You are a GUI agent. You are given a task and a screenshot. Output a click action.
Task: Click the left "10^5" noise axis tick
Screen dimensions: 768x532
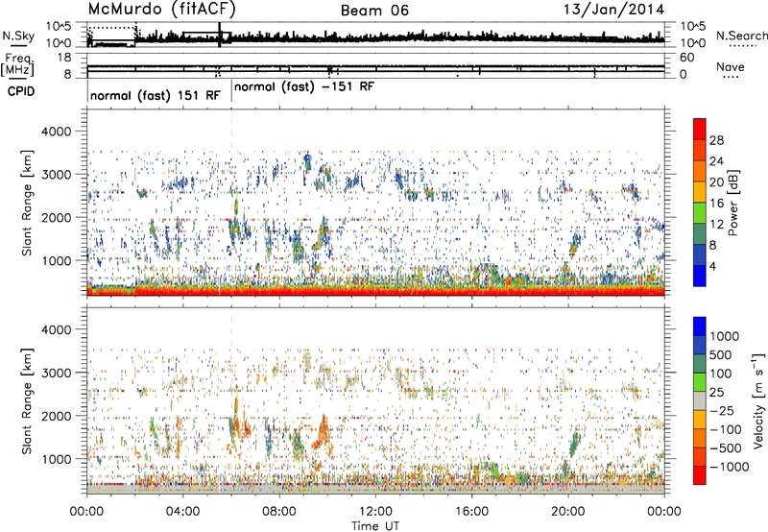coord(59,27)
